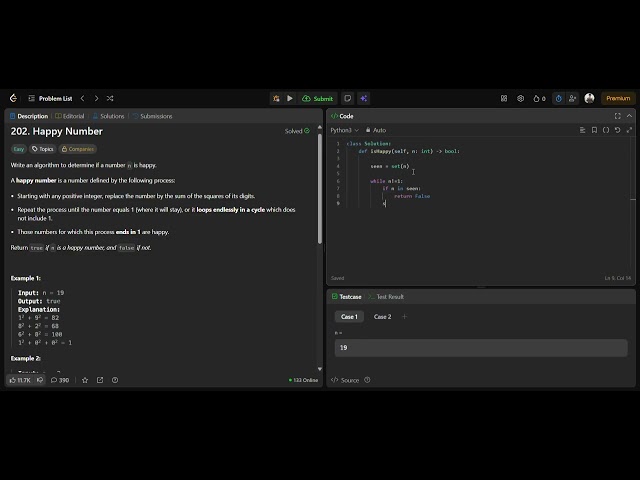Like the problem thumbs up 11.7K
This screenshot has height=480, width=640.
(20, 380)
